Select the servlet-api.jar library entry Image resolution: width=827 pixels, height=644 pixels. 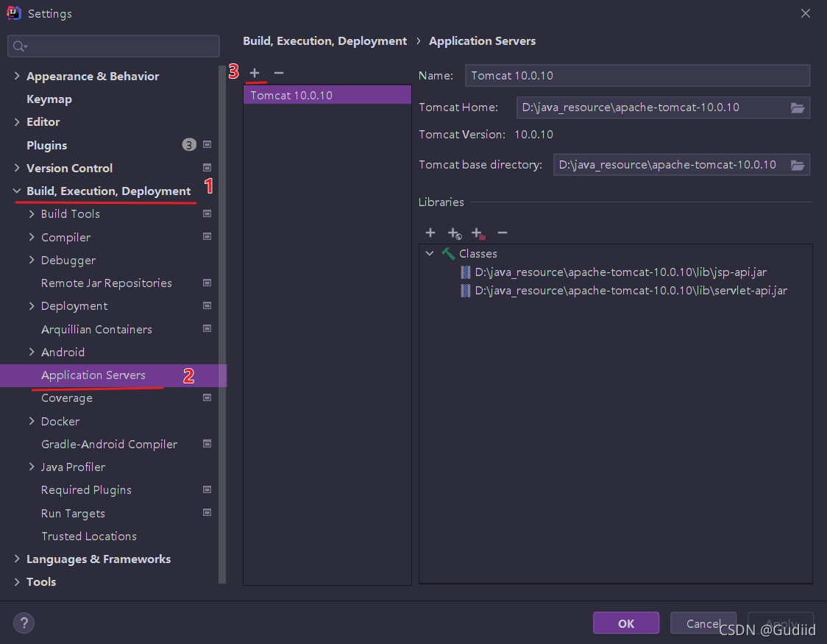point(624,291)
